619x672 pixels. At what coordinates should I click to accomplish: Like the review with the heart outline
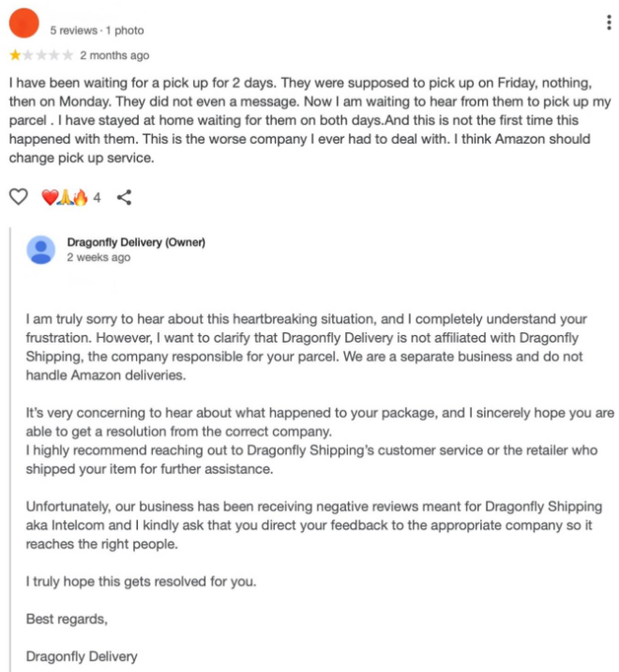18,197
